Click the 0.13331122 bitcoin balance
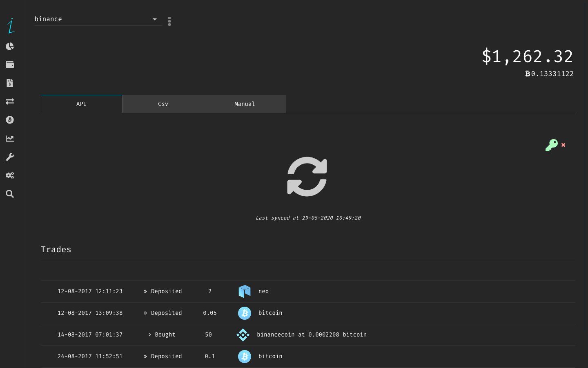Image resolution: width=588 pixels, height=368 pixels. pyautogui.click(x=549, y=74)
